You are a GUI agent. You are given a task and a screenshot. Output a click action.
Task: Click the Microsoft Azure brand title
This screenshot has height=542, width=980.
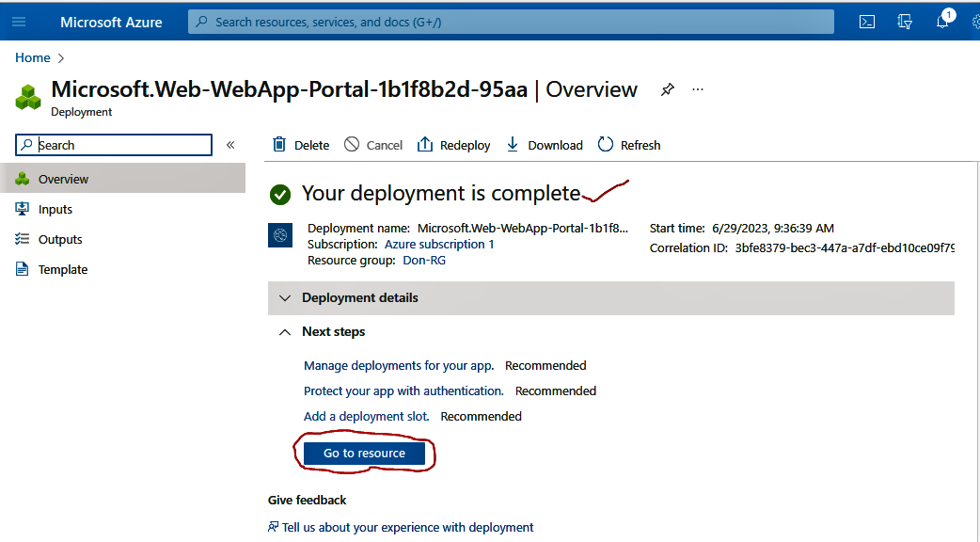pos(111,22)
